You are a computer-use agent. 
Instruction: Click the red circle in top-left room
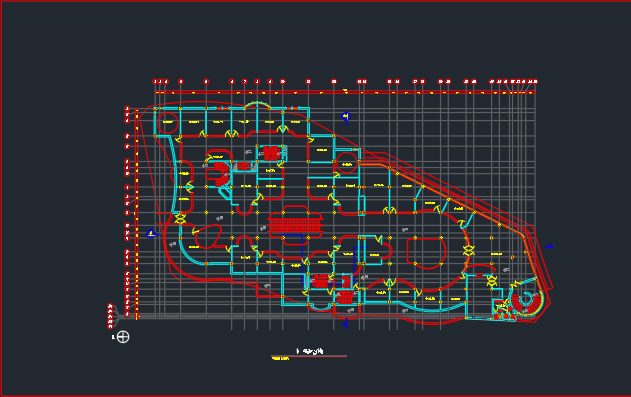[167, 123]
